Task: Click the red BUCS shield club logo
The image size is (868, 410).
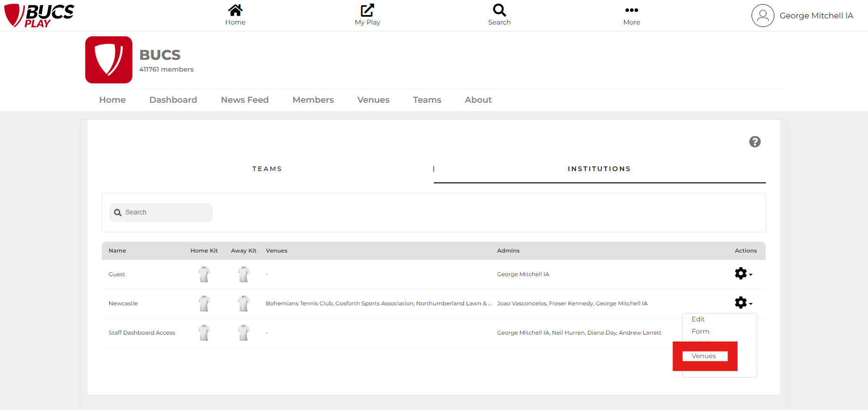Action: pyautogui.click(x=109, y=60)
